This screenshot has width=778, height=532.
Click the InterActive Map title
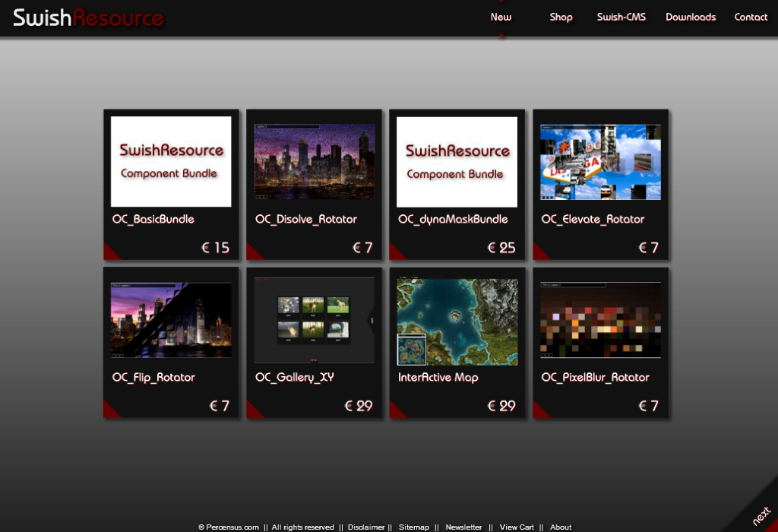(438, 378)
